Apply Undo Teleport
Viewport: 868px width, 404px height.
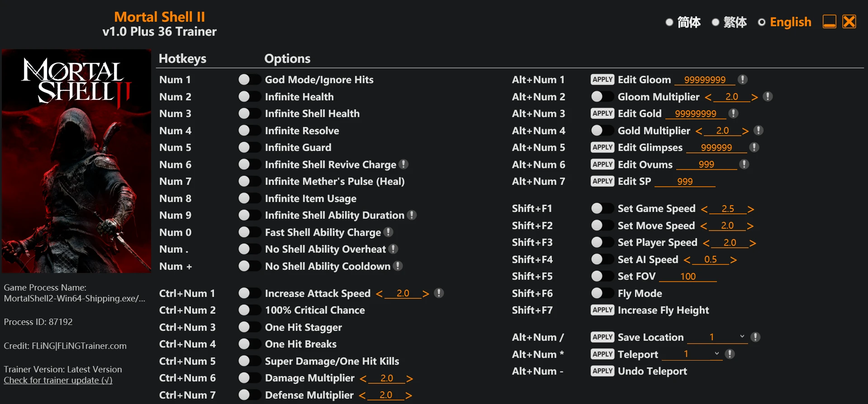click(602, 371)
